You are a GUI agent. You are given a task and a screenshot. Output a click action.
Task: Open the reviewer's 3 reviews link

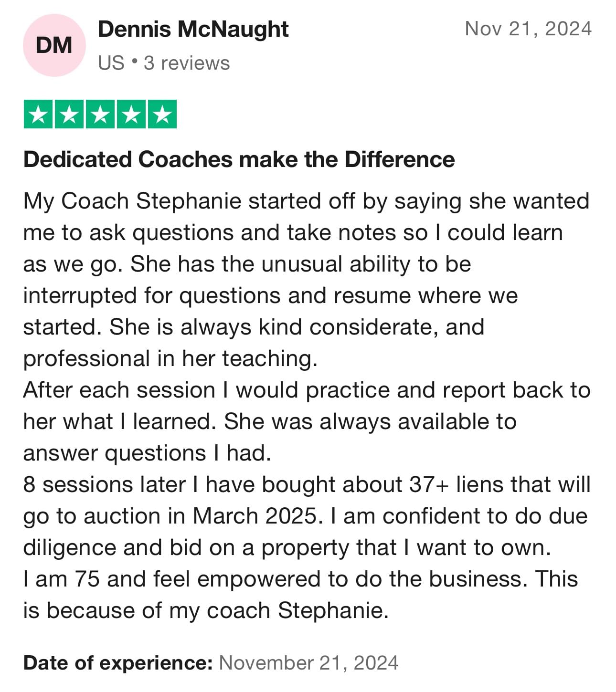click(x=187, y=63)
